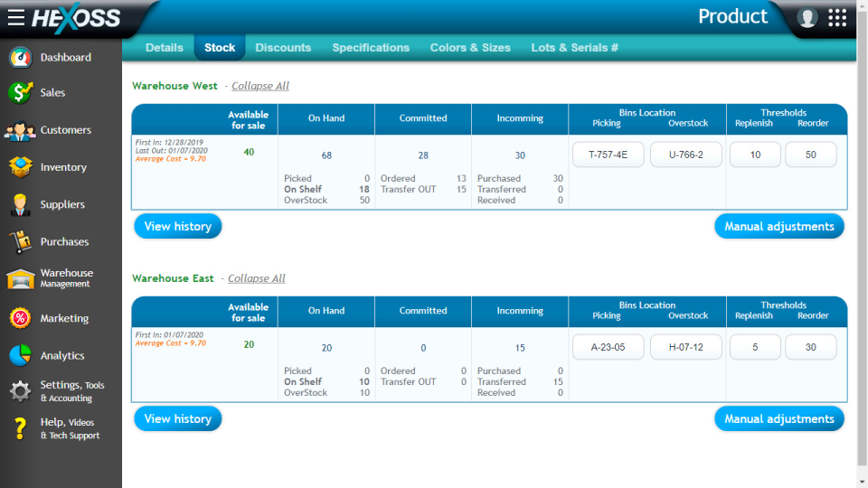Viewport: 868px width, 488px height.
Task: Click Warehouse East 'Transferred' row
Action: click(520, 381)
